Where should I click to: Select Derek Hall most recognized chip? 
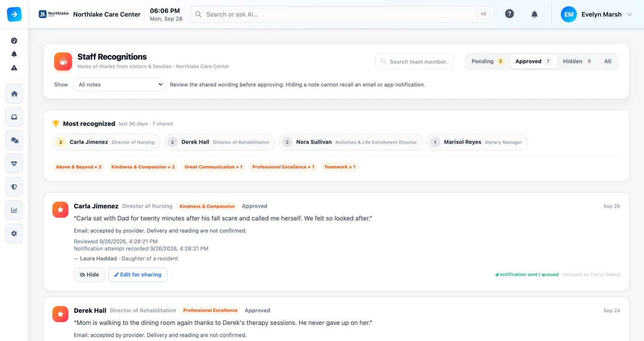click(x=219, y=142)
